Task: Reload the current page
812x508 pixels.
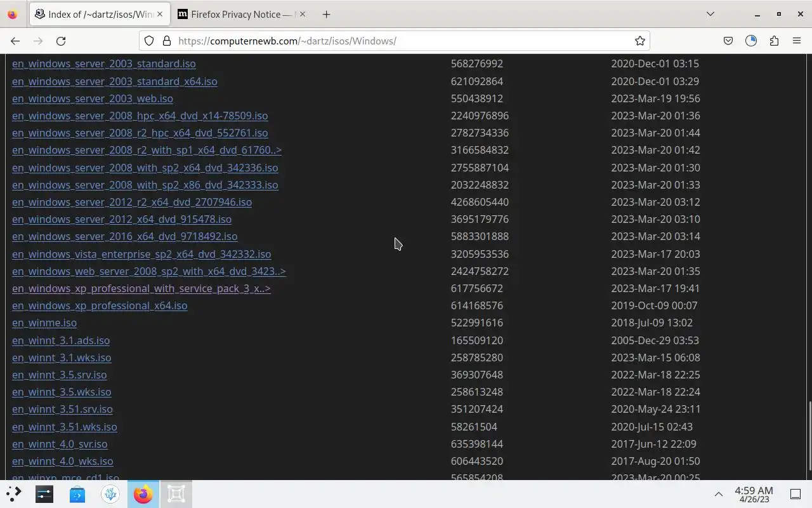Action: [61, 41]
